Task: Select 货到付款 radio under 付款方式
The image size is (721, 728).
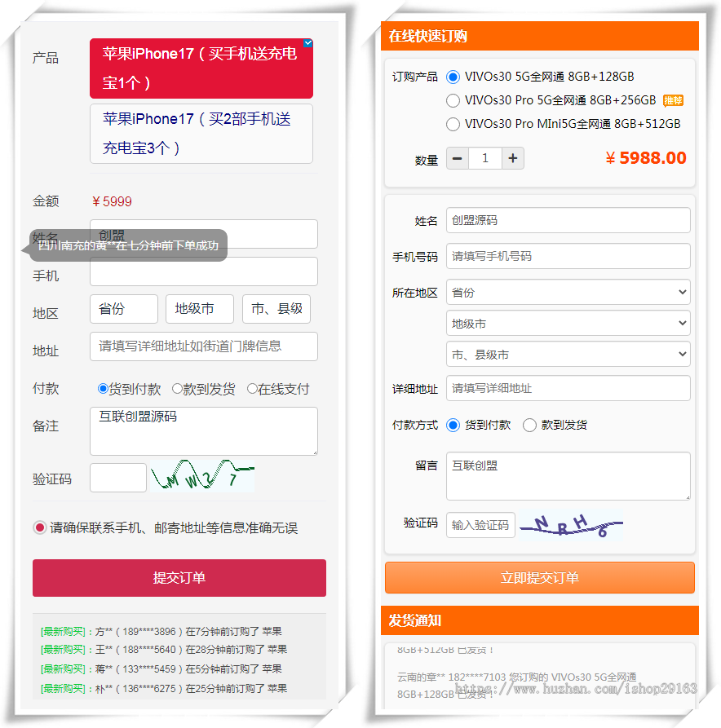Action: tap(453, 426)
